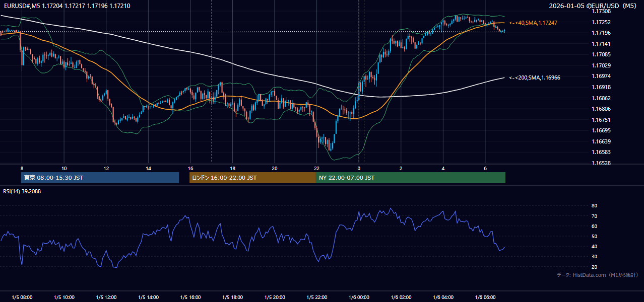Click the white 200 SMA 1.16966 label
644x302 pixels.
pos(535,78)
